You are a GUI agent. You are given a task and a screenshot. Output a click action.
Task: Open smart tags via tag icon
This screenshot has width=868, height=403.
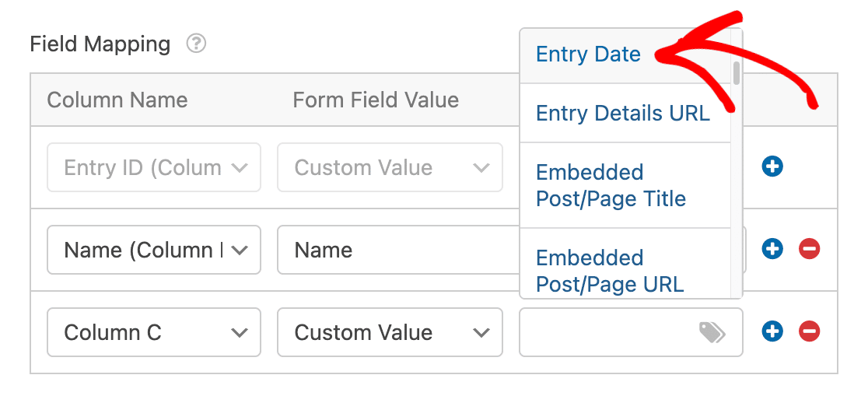(x=712, y=333)
